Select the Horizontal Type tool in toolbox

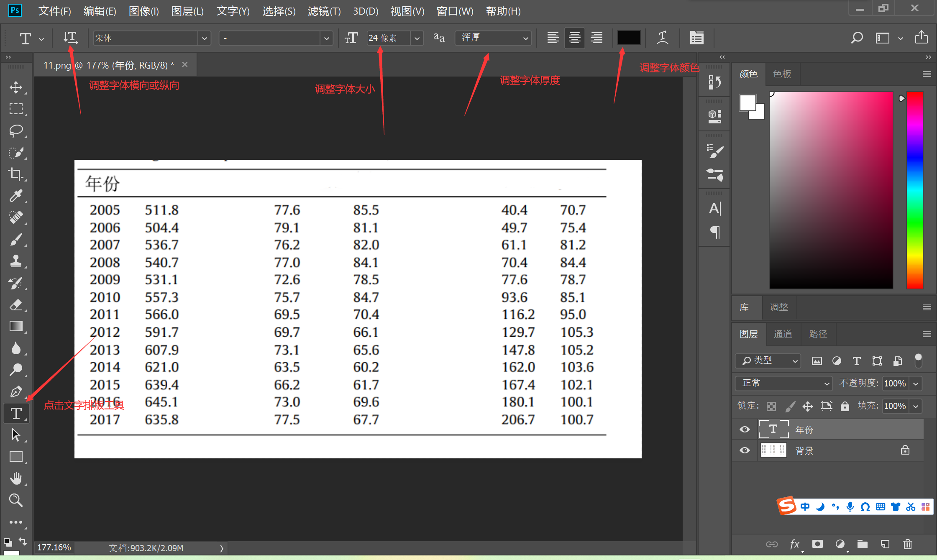tap(16, 414)
